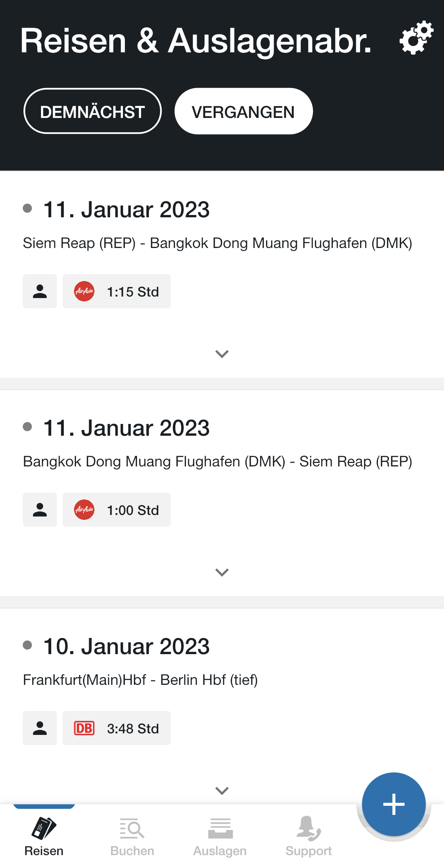Open the Auslagen tab
The width and height of the screenshot is (444, 868).
click(220, 837)
